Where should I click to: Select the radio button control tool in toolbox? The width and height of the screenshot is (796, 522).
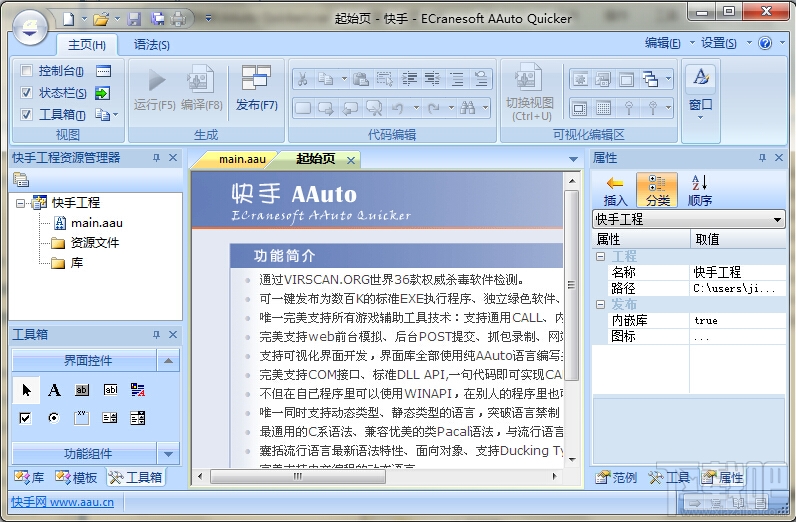click(53, 418)
